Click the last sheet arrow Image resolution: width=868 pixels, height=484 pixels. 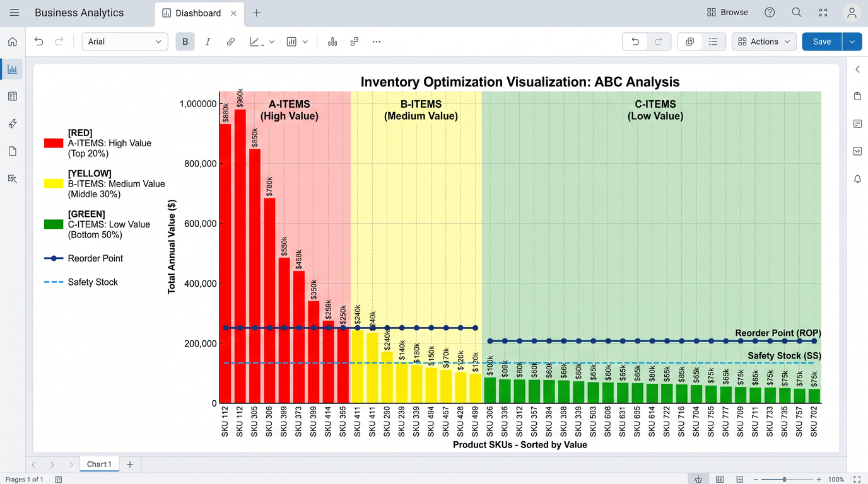point(71,464)
